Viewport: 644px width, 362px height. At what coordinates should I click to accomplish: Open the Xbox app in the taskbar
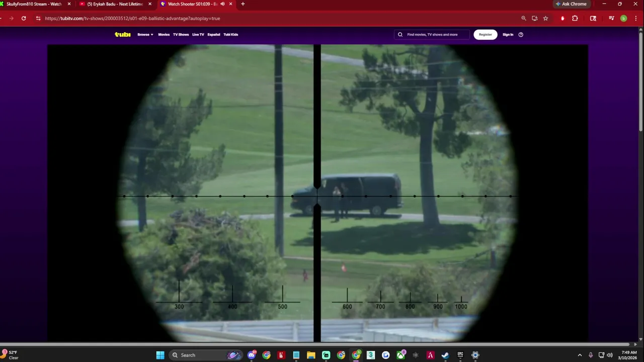[x=400, y=355]
